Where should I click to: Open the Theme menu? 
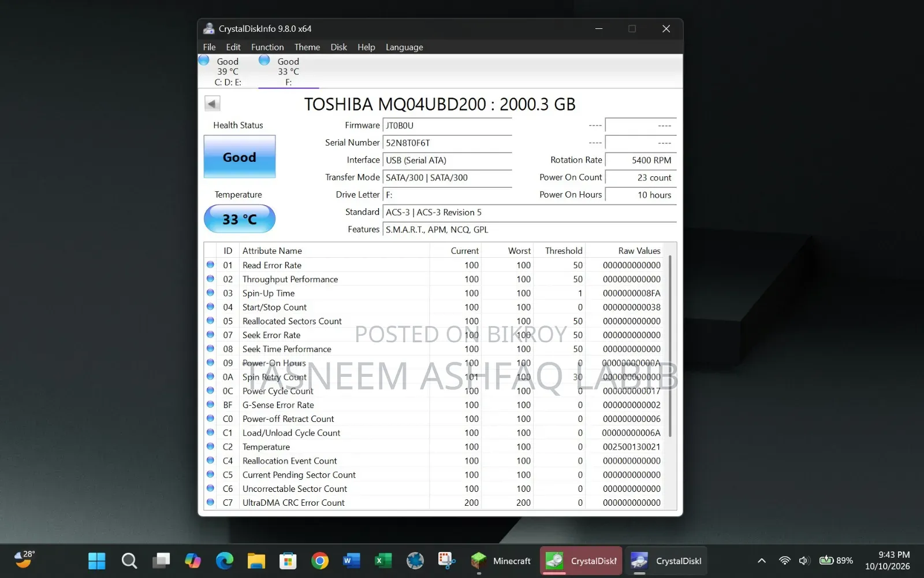click(307, 47)
